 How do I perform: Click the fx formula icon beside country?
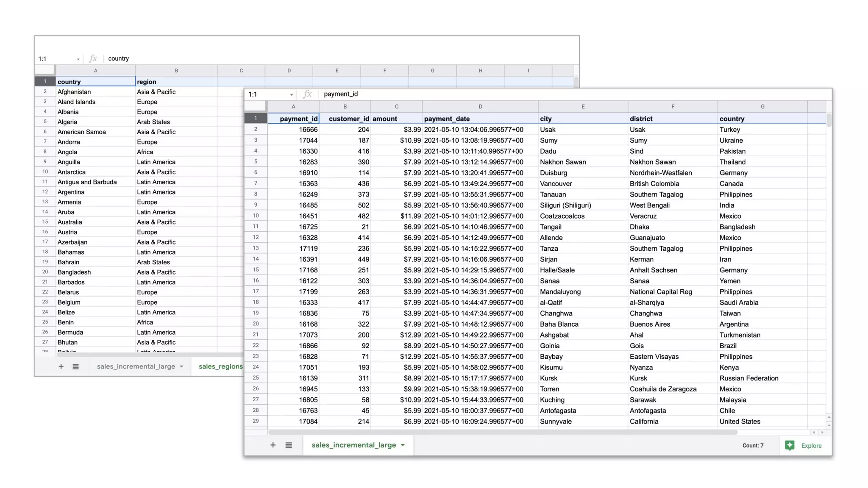93,58
